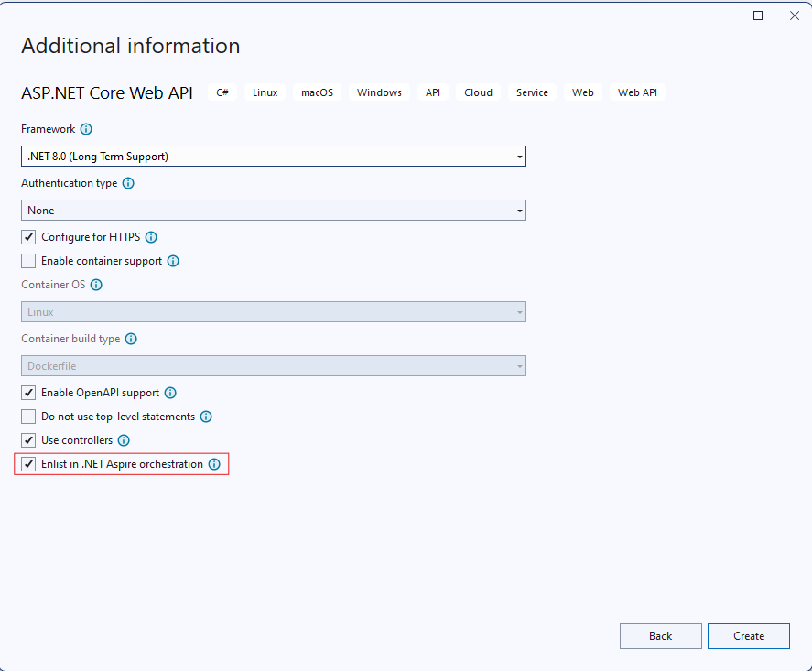This screenshot has height=671, width=812.
Task: Click the Authentication type info icon
Action: click(x=128, y=183)
